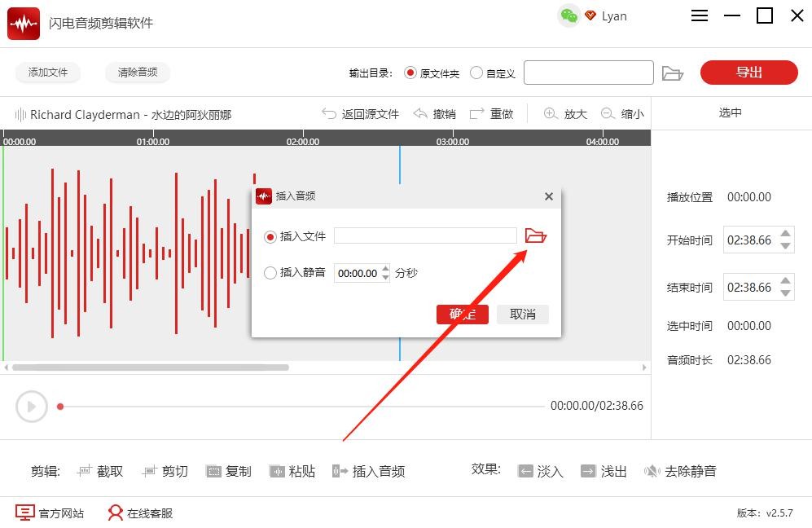
Task: Click the folder browse icon in insert dialog
Action: (535, 236)
